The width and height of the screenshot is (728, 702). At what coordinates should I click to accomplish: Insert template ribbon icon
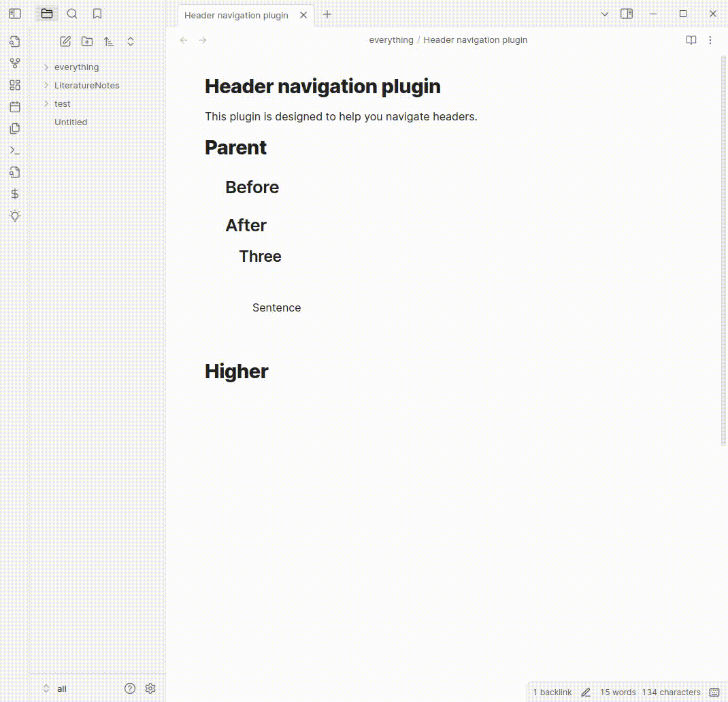tap(15, 129)
